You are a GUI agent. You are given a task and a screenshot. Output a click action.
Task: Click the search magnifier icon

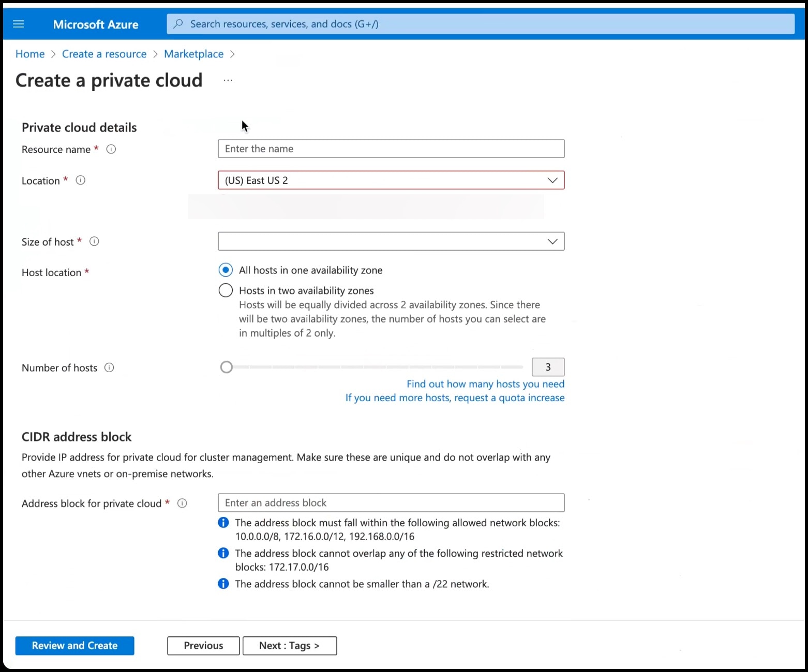pyautogui.click(x=178, y=24)
